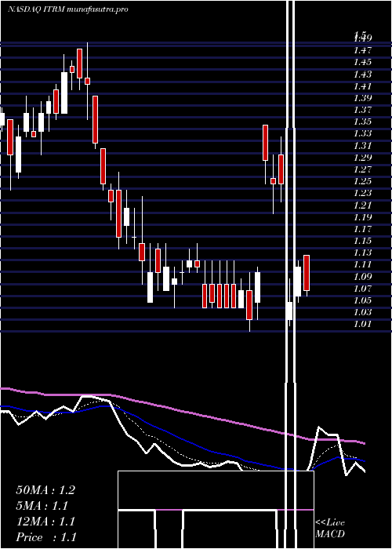Click the 1.37 price axis label
This screenshot has width=392, height=549.
pyautogui.click(x=362, y=110)
